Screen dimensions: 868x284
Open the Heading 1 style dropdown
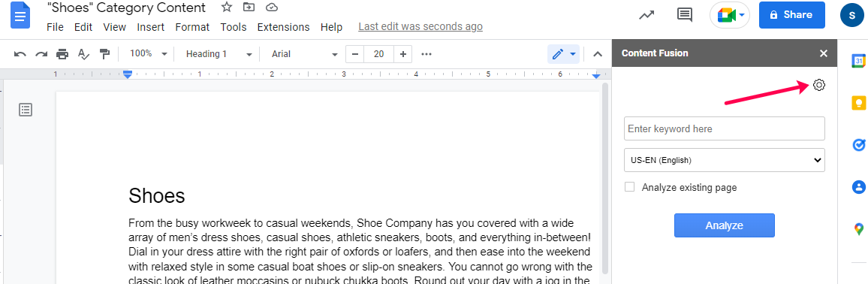click(219, 54)
